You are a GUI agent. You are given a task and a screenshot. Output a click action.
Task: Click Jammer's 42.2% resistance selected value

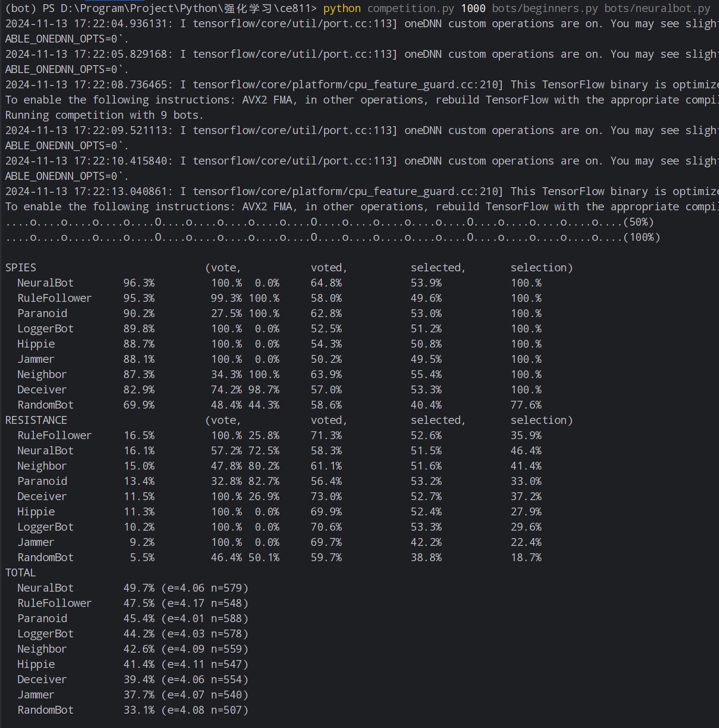tap(426, 542)
